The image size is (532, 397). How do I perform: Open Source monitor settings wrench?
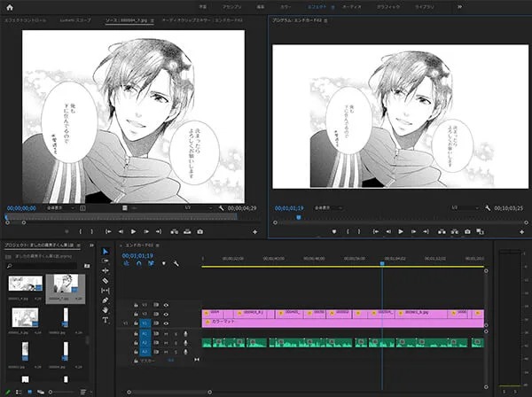[221, 208]
